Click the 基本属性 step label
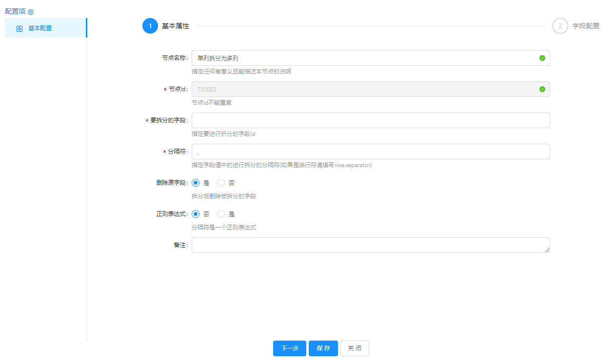Image resolution: width=615 pixels, height=364 pixels. [176, 26]
